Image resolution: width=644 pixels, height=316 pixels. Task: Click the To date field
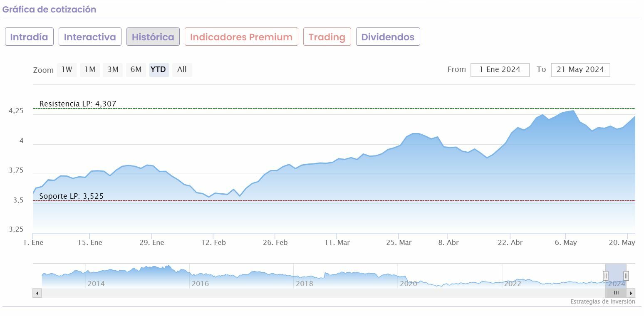point(580,70)
